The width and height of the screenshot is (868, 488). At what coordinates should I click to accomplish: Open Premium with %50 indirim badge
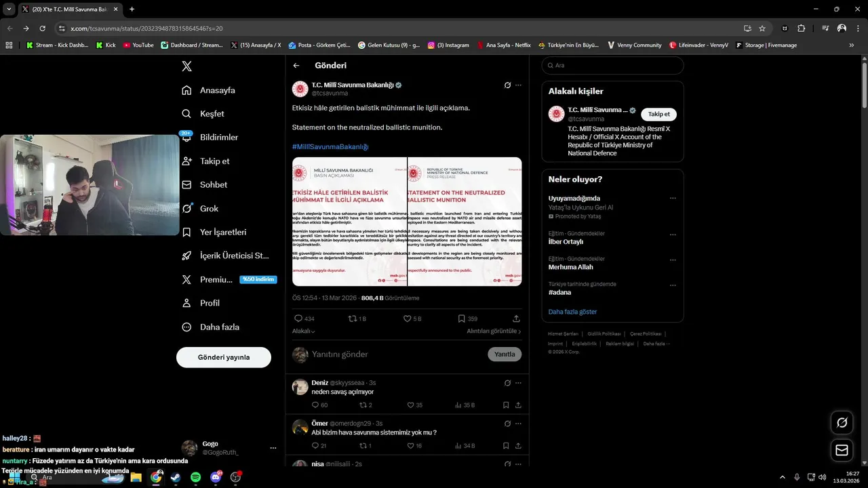pos(229,280)
